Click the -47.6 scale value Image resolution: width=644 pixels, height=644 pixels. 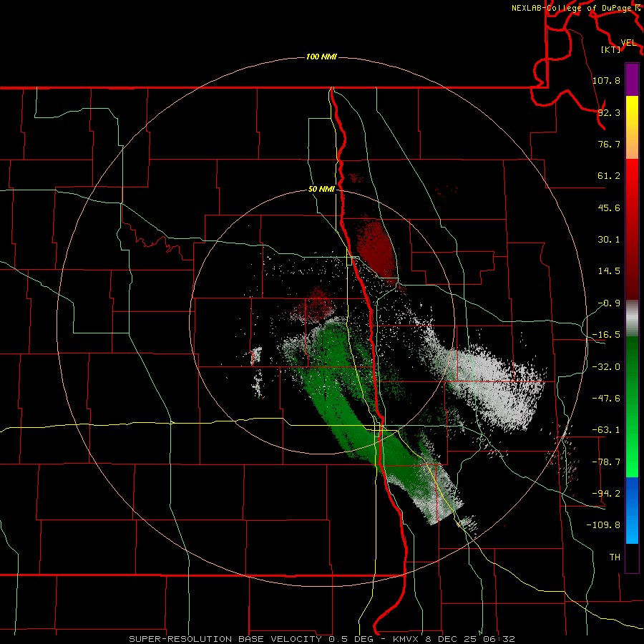click(x=606, y=399)
